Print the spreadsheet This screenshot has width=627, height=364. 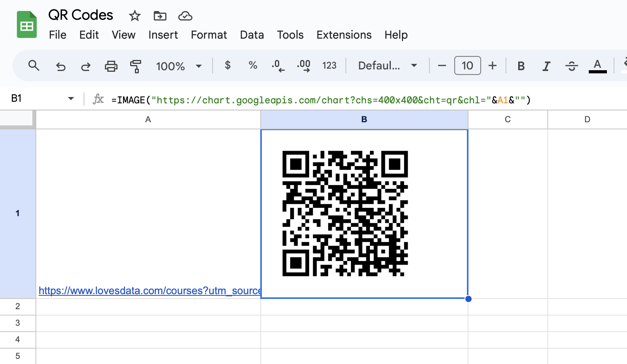[x=111, y=66]
